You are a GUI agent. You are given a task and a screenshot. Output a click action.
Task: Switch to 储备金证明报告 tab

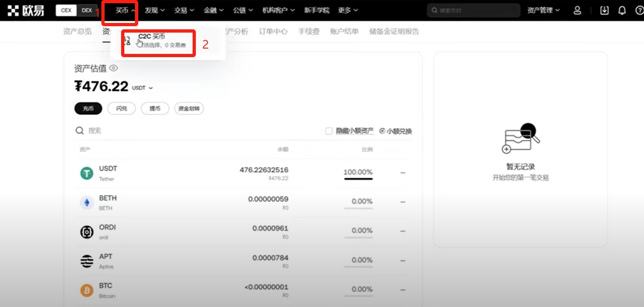394,32
